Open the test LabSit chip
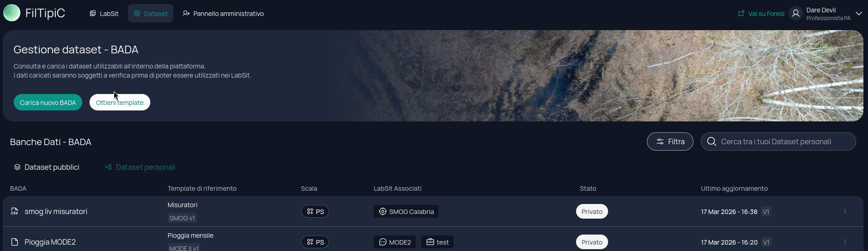 point(437,242)
